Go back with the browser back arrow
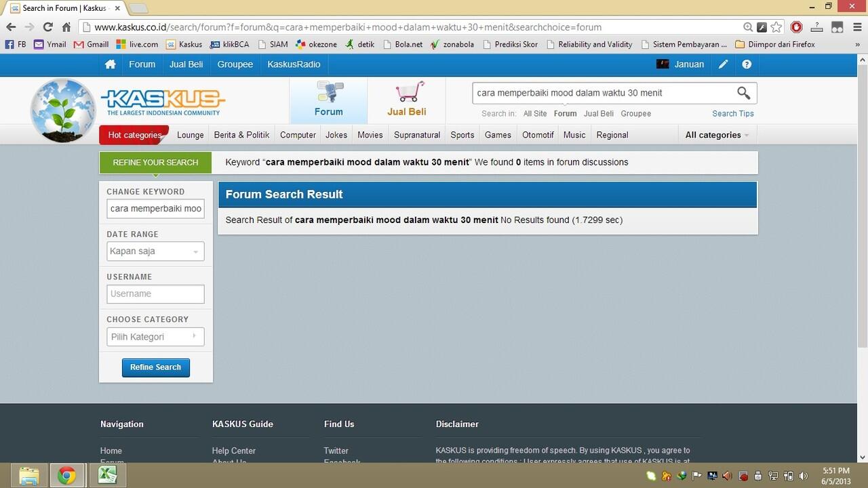 (x=11, y=27)
